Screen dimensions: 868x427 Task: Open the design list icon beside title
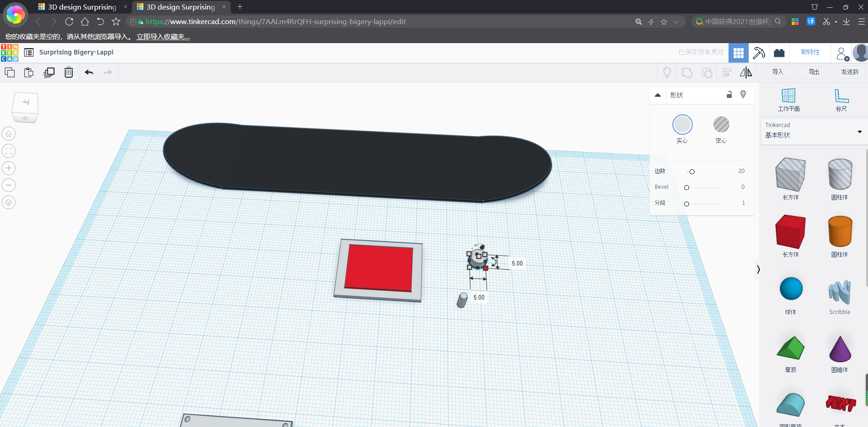pyautogui.click(x=29, y=53)
